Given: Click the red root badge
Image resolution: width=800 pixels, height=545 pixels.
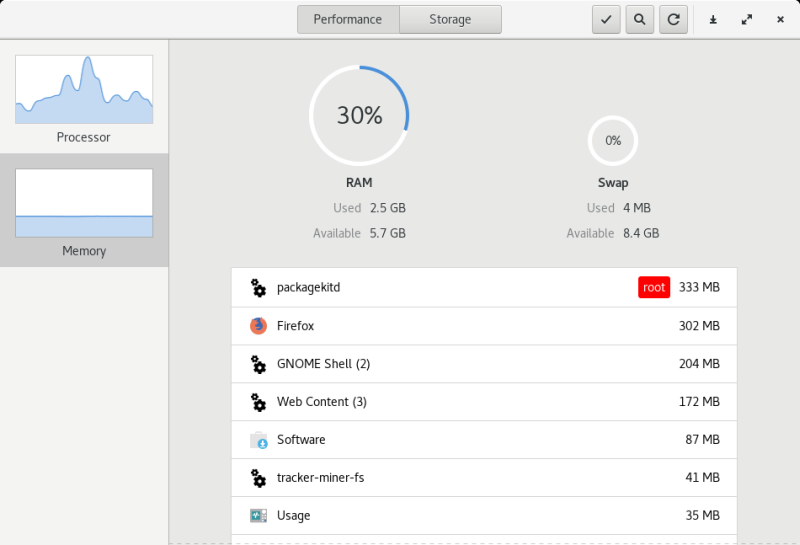Looking at the screenshot, I should [654, 287].
